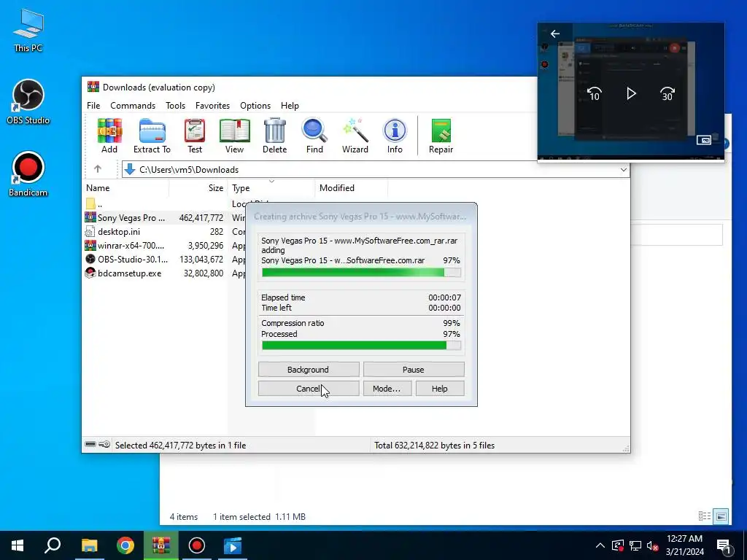Click the Extract To toolbar icon
This screenshot has height=560, width=747.
(x=152, y=136)
